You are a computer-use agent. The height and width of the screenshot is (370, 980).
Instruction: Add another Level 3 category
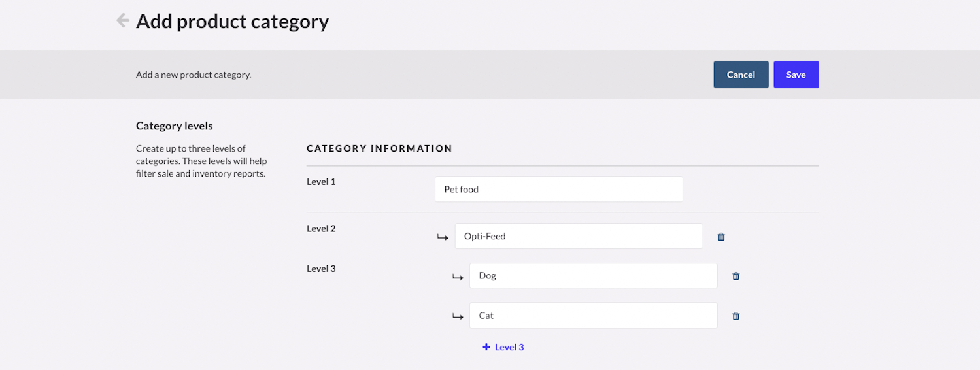[503, 347]
